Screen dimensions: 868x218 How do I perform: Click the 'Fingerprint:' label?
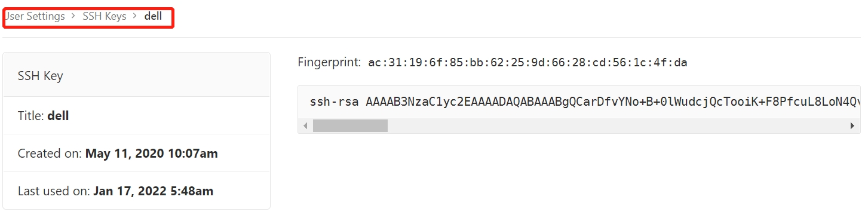tap(329, 62)
